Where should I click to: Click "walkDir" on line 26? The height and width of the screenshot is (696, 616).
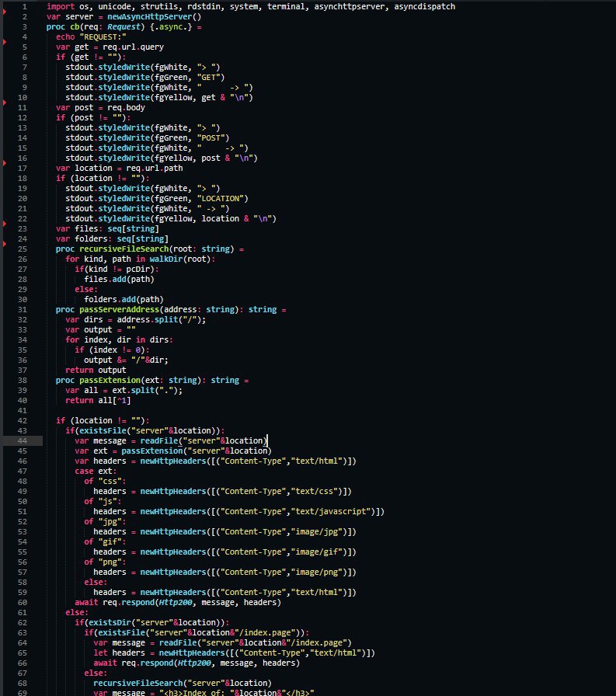[x=166, y=259]
